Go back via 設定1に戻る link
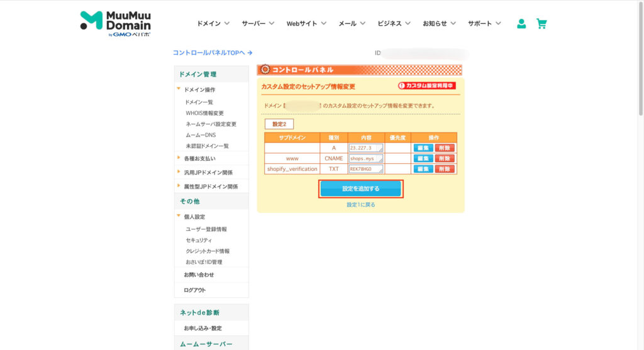The image size is (644, 350). coord(360,205)
